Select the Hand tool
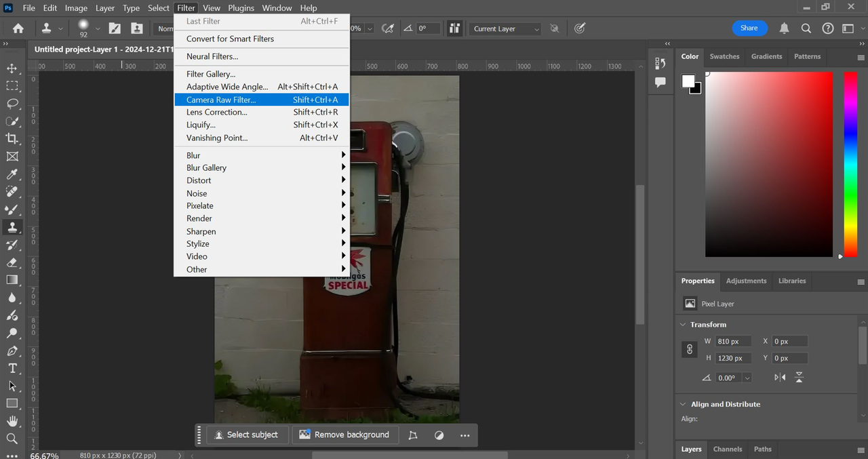Viewport: 868px width, 459px height. pyautogui.click(x=12, y=421)
